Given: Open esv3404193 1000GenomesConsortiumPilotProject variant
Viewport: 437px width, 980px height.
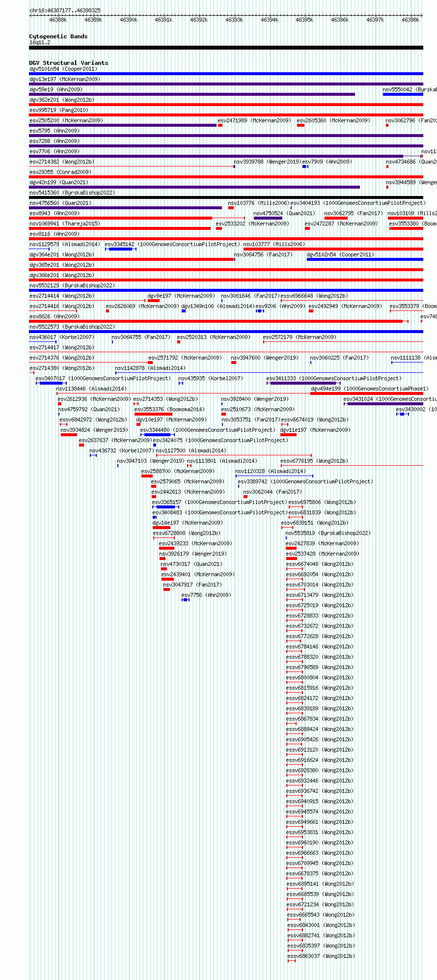Looking at the screenshot, I should tap(358, 203).
